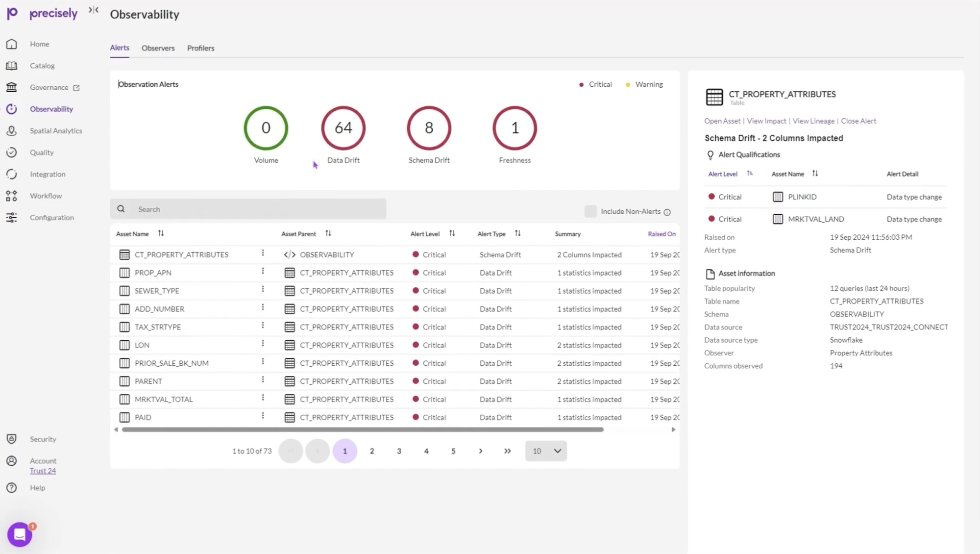The width and height of the screenshot is (980, 554).
Task: Sort by Alert Type column
Action: (x=517, y=233)
